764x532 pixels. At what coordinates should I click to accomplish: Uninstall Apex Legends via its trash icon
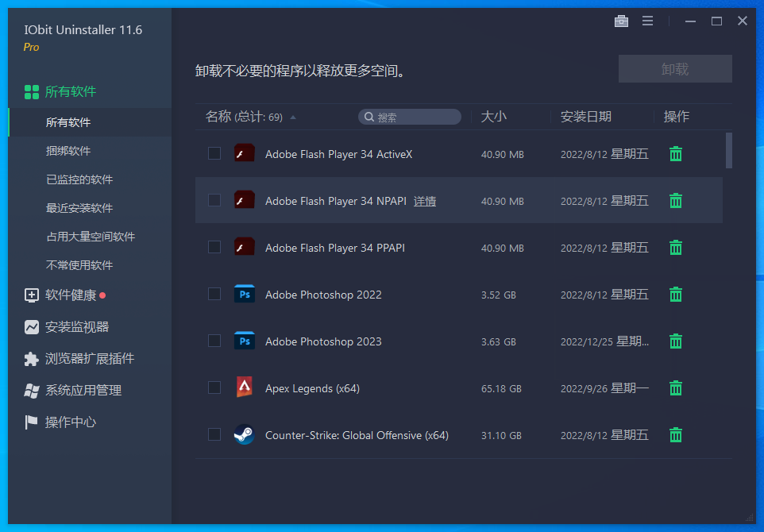point(675,388)
